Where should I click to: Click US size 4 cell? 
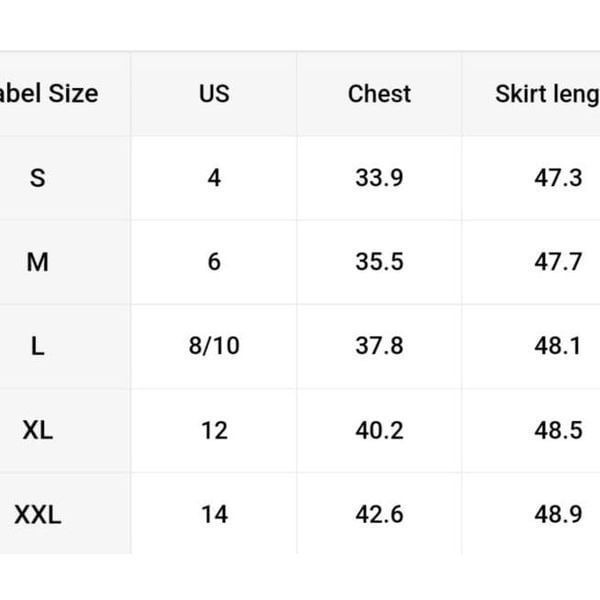tap(214, 178)
